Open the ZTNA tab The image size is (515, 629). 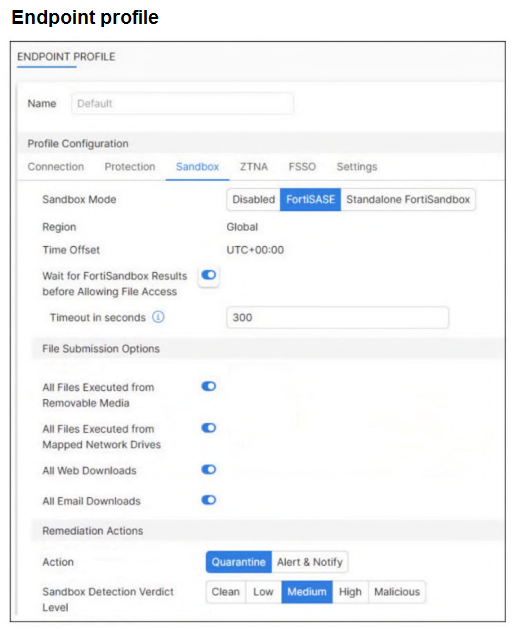tap(253, 166)
